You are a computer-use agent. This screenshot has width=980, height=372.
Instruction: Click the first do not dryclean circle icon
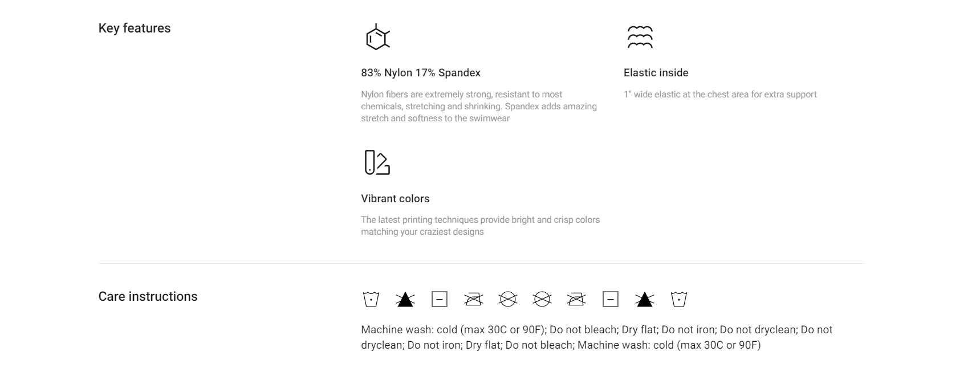tap(508, 299)
